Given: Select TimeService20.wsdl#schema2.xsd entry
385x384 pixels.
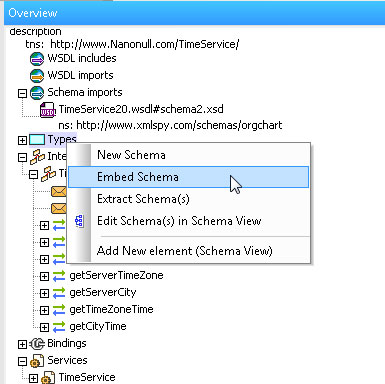Looking at the screenshot, I should (x=141, y=109).
